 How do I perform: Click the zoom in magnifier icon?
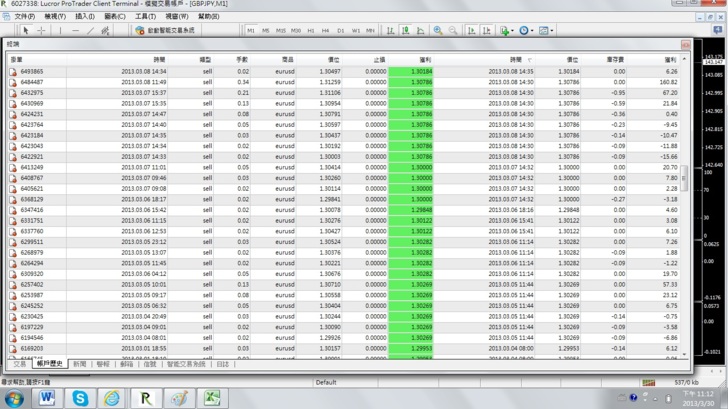[x=437, y=30]
